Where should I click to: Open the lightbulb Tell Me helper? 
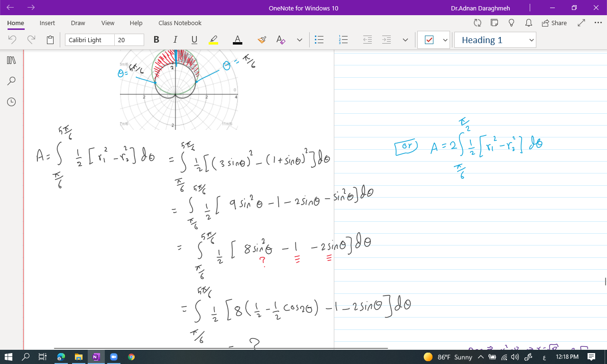click(x=511, y=23)
